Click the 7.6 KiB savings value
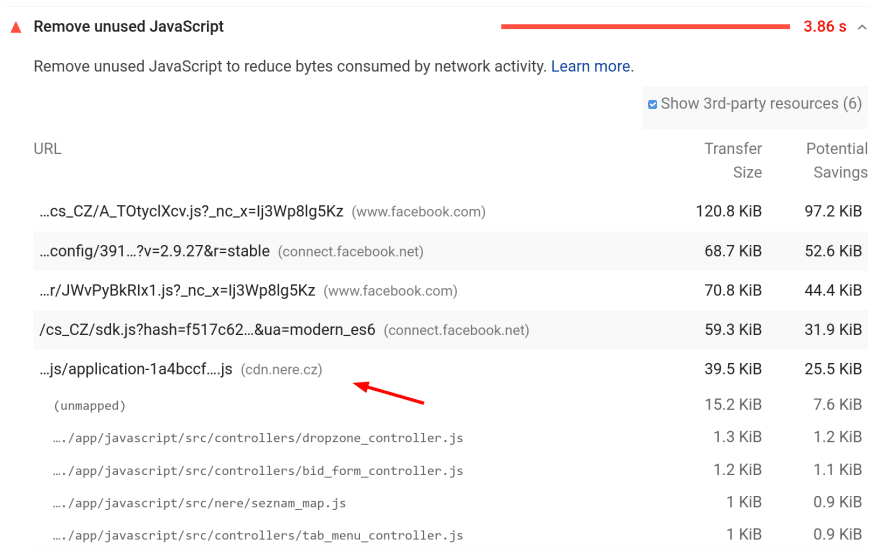Viewport: 880px width, 552px height. click(837, 404)
